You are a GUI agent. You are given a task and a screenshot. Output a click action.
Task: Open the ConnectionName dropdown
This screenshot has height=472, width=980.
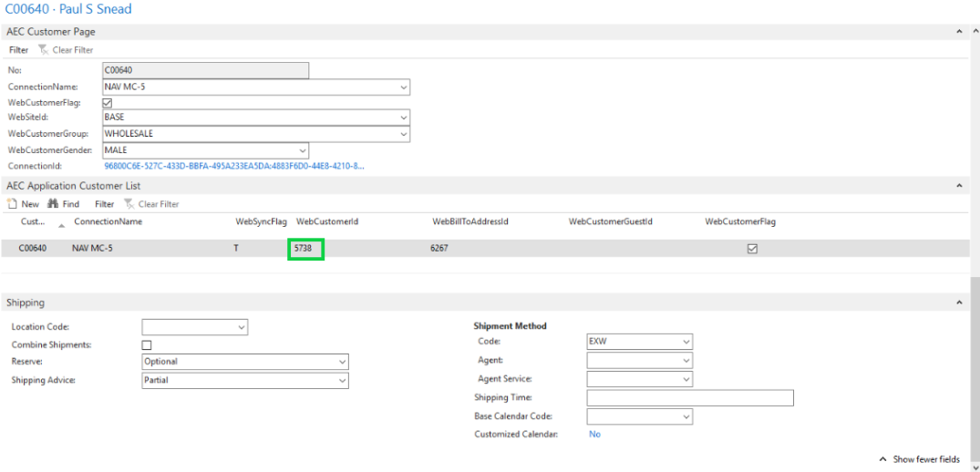[x=404, y=87]
